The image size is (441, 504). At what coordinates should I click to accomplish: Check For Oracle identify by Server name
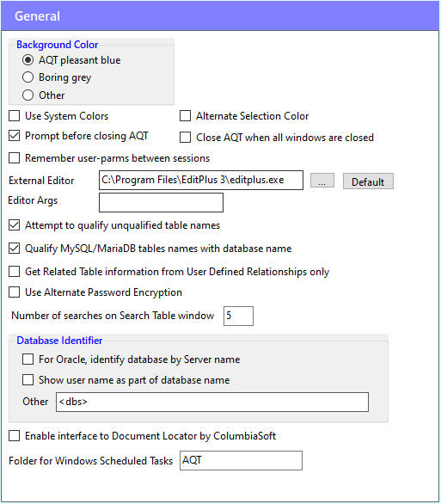tap(28, 359)
